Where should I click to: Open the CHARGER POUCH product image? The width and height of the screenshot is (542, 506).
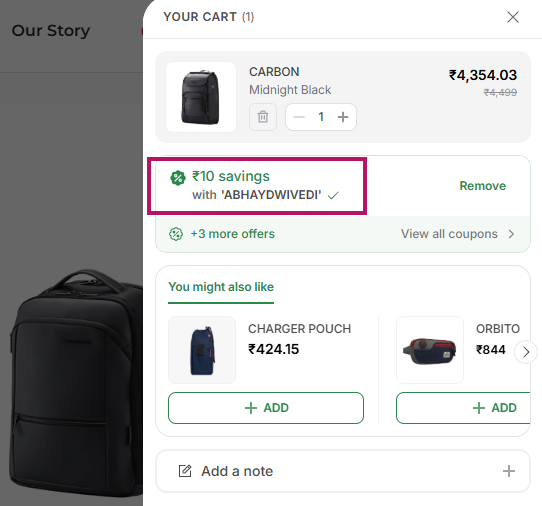tap(202, 350)
